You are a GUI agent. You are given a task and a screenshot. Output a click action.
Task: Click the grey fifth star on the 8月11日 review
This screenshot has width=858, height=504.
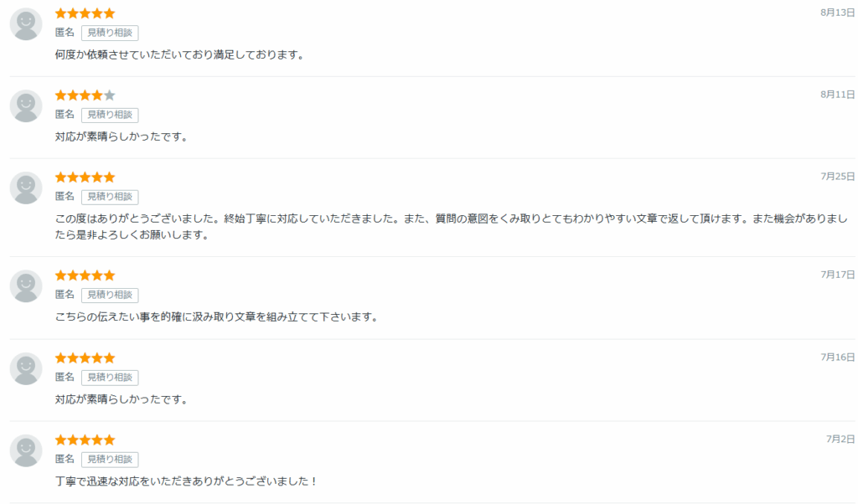tap(110, 95)
